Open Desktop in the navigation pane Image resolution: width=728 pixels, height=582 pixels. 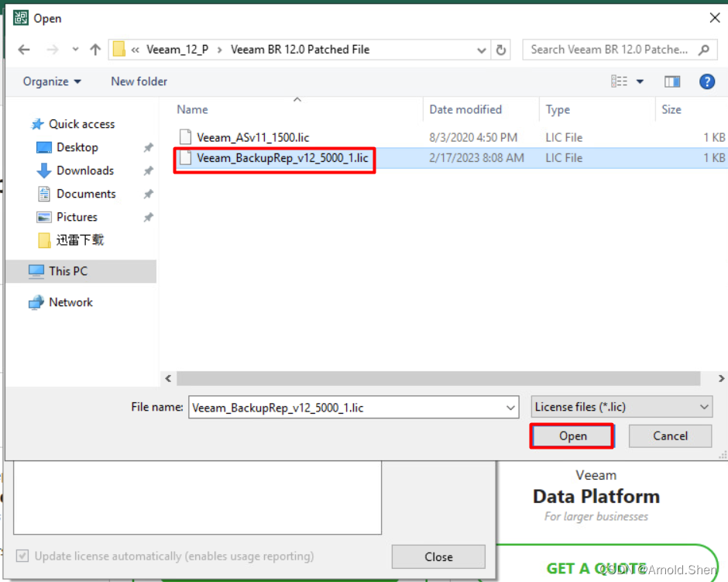point(67,147)
